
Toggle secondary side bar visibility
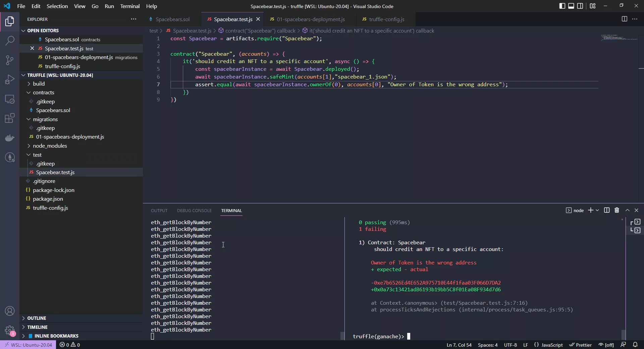coord(580,6)
